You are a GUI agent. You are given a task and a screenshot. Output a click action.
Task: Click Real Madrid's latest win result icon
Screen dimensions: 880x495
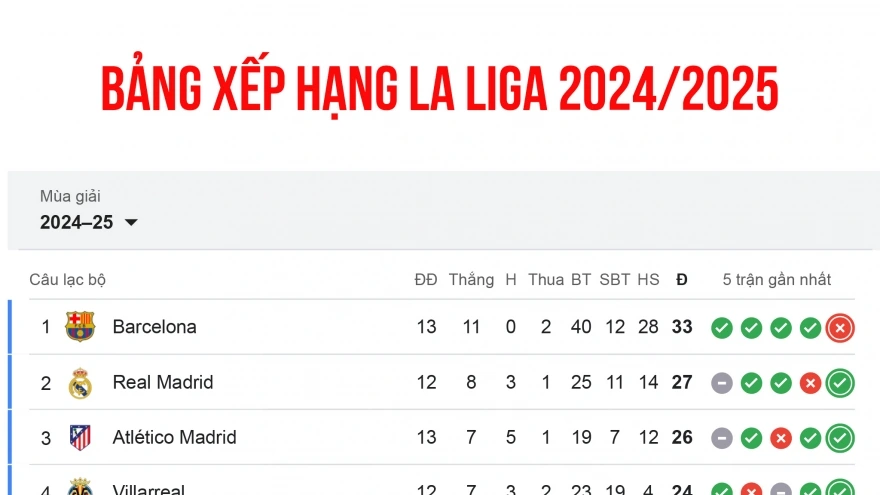click(x=840, y=383)
